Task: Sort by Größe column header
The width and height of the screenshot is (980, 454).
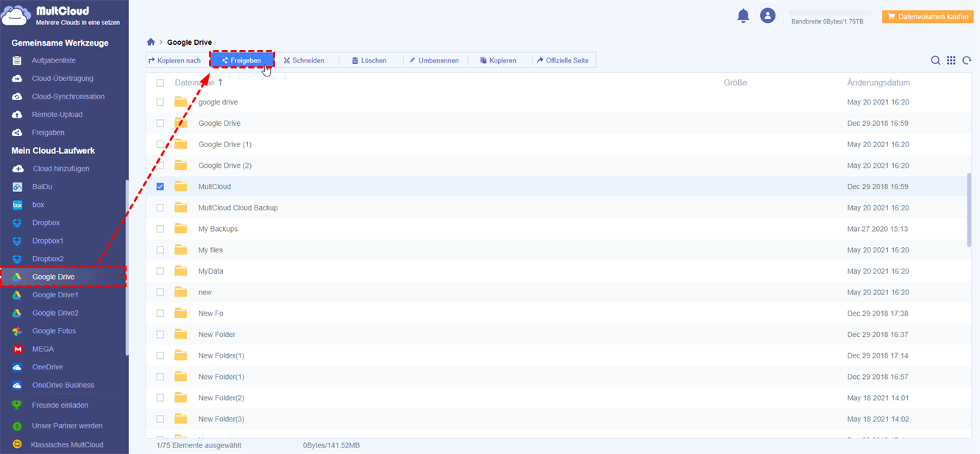Action: click(735, 83)
